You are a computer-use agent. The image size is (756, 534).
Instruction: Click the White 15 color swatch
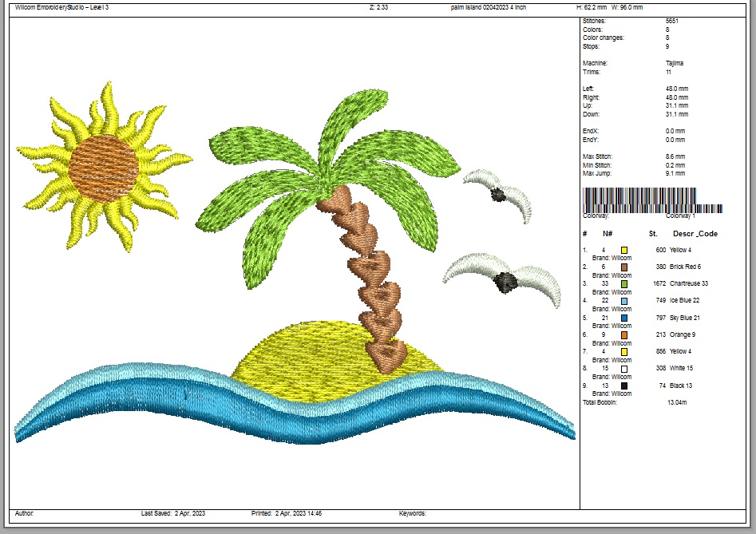(x=623, y=369)
